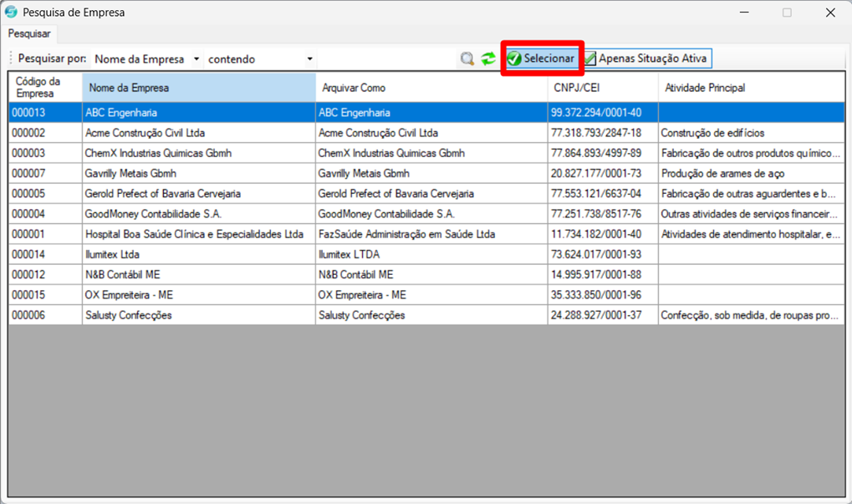Screen dimensions: 852x504
Task: Click Confecção, sob medida, de roupas cell
Action: pos(752,315)
